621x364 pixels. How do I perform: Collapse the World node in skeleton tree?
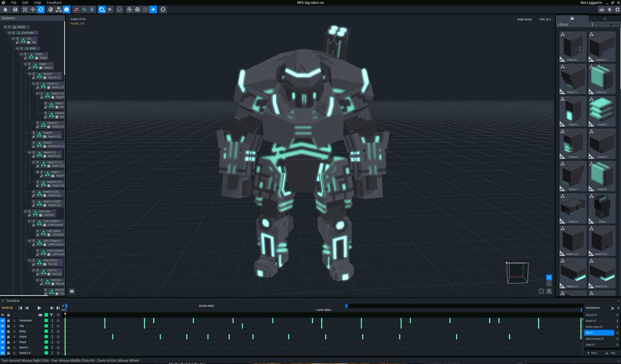coord(5,27)
